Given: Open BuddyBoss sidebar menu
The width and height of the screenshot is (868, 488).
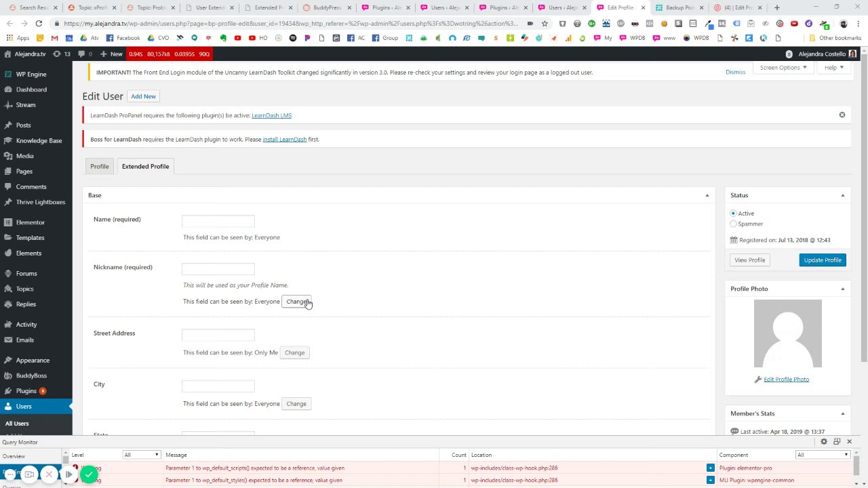Looking at the screenshot, I should click(x=31, y=375).
